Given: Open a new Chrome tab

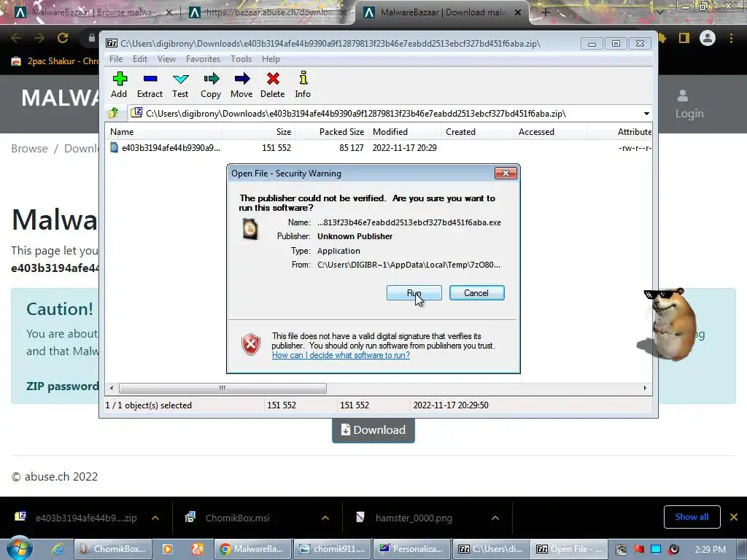Looking at the screenshot, I should pyautogui.click(x=546, y=12).
